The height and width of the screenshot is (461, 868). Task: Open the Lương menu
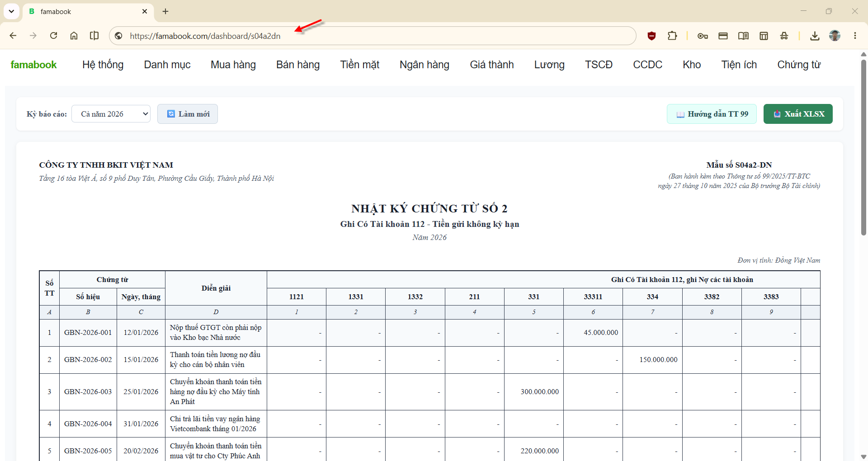[x=549, y=65]
